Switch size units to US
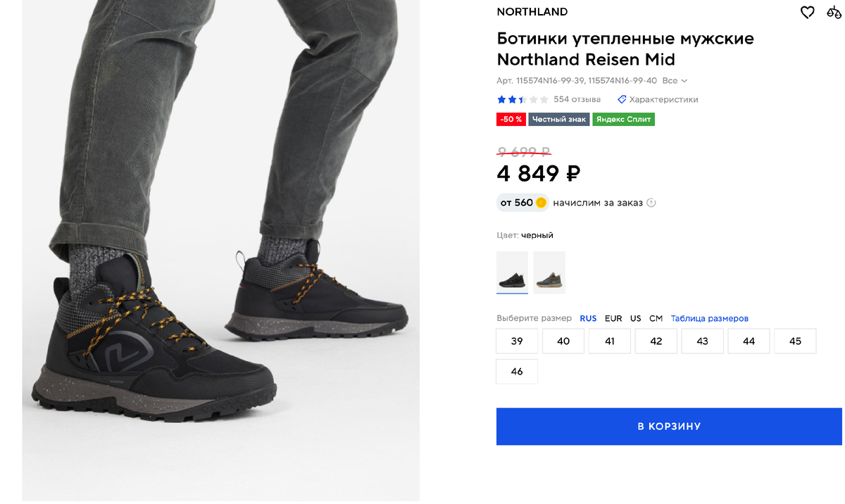 point(635,318)
